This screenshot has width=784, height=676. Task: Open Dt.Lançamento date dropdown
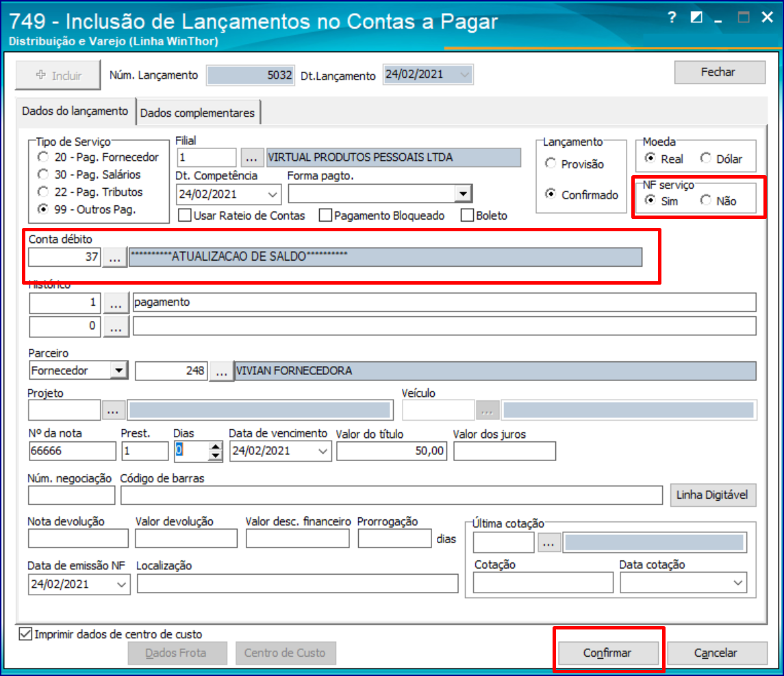click(464, 75)
